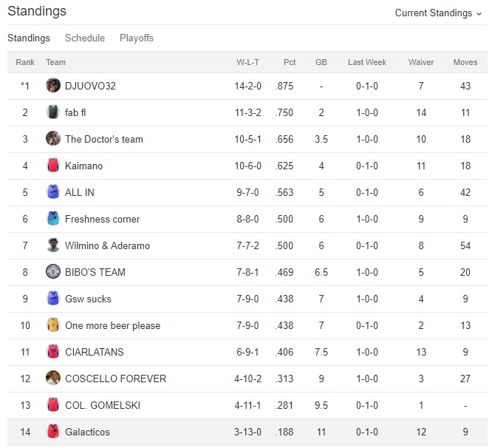The height and width of the screenshot is (448, 492).
Task: Click the Moves column header
Action: pyautogui.click(x=465, y=62)
